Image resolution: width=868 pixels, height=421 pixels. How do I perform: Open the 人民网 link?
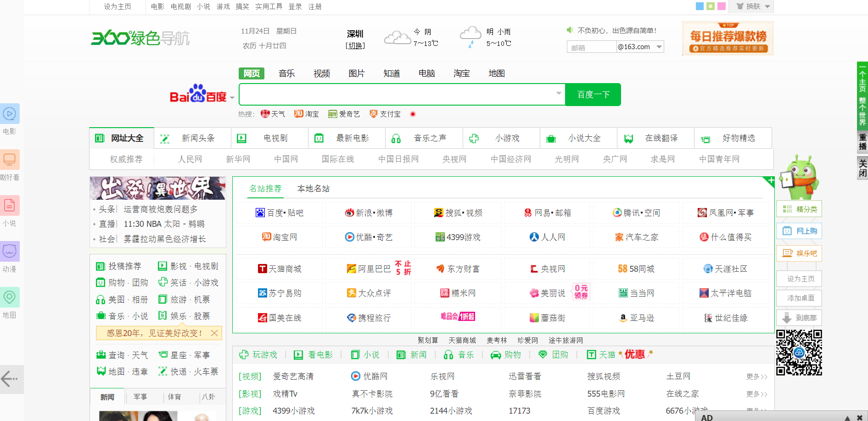[190, 159]
